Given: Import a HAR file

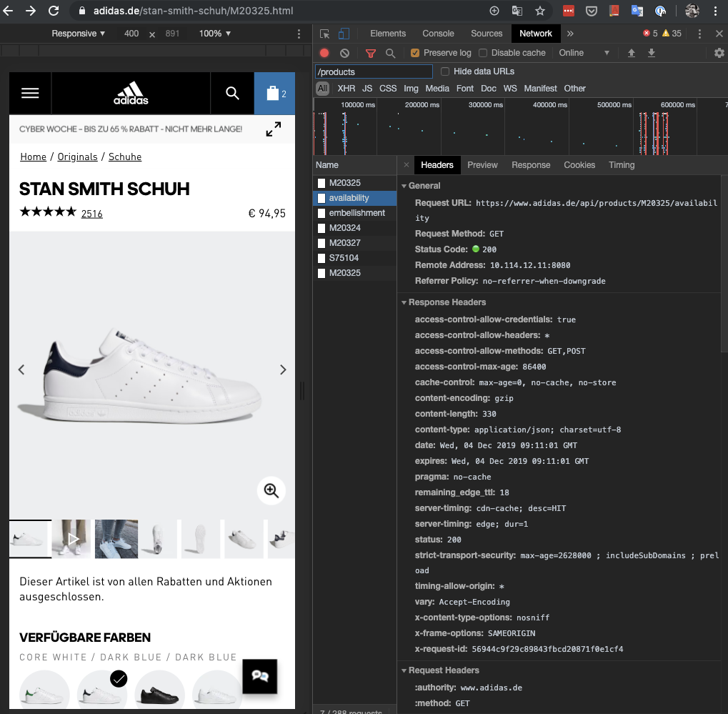Looking at the screenshot, I should tap(632, 53).
